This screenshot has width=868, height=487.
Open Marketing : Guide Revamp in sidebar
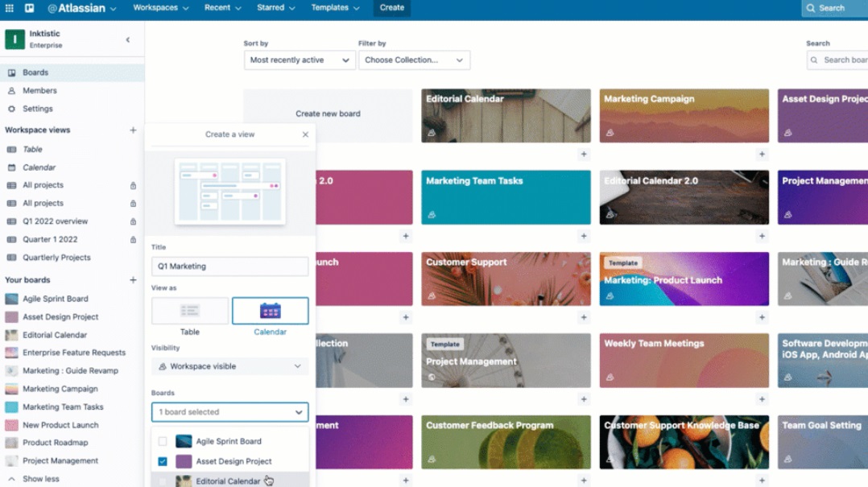72,371
